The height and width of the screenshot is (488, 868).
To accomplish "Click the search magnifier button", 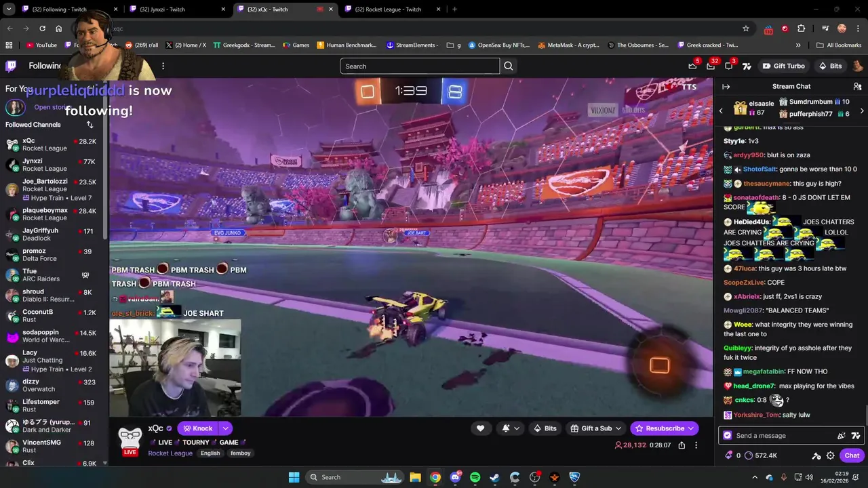I will 509,66.
